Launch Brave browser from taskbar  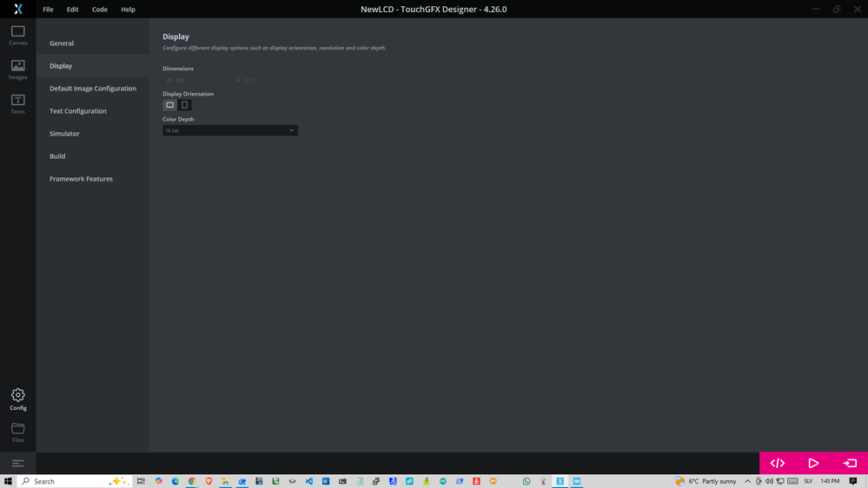click(x=209, y=481)
